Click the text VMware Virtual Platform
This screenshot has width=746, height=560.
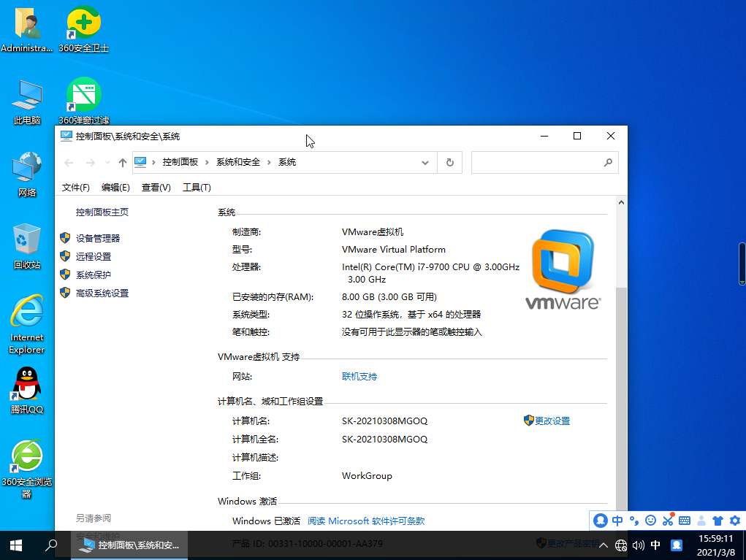point(393,250)
